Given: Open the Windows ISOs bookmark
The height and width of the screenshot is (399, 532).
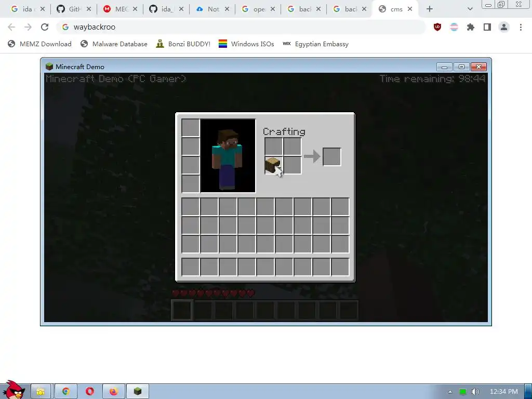Looking at the screenshot, I should point(246,44).
